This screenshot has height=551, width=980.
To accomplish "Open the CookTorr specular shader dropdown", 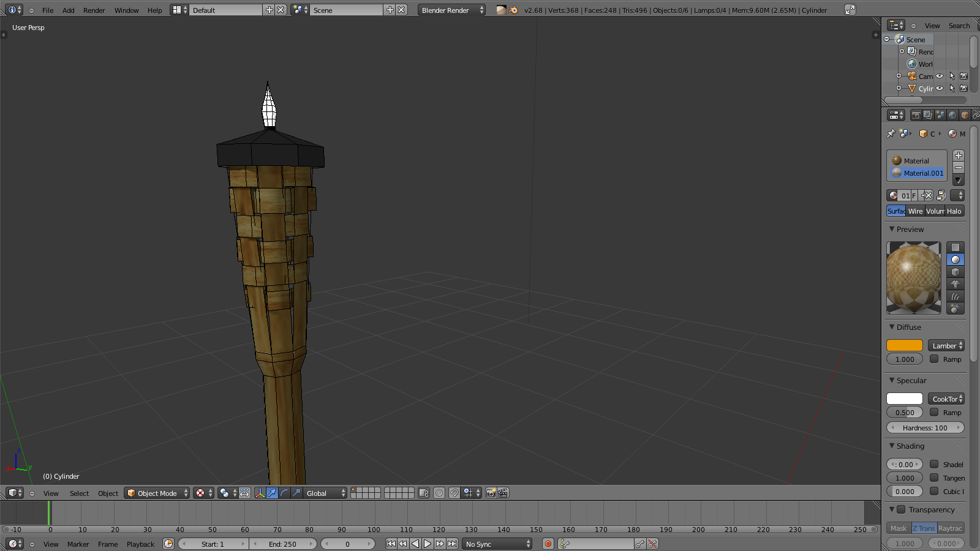I will click(946, 399).
